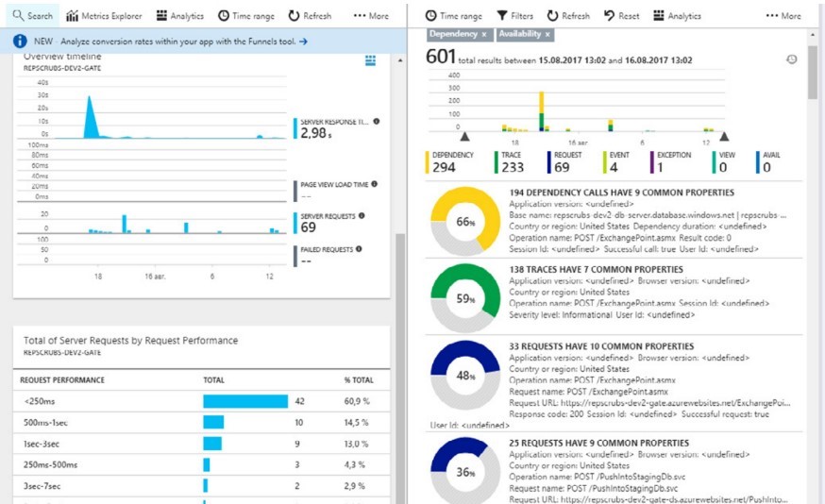Viewport: 825px width, 504px height.
Task: Open Search in the left toolbar
Action: tap(32, 16)
